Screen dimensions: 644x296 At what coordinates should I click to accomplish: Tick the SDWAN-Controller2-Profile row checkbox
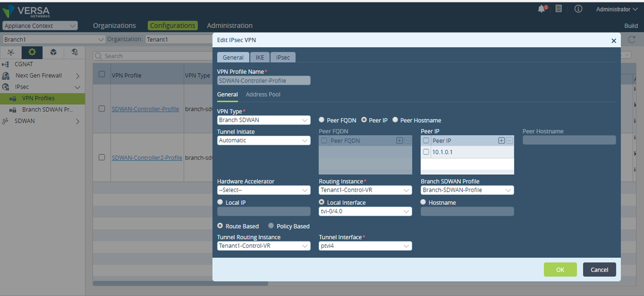(x=102, y=157)
